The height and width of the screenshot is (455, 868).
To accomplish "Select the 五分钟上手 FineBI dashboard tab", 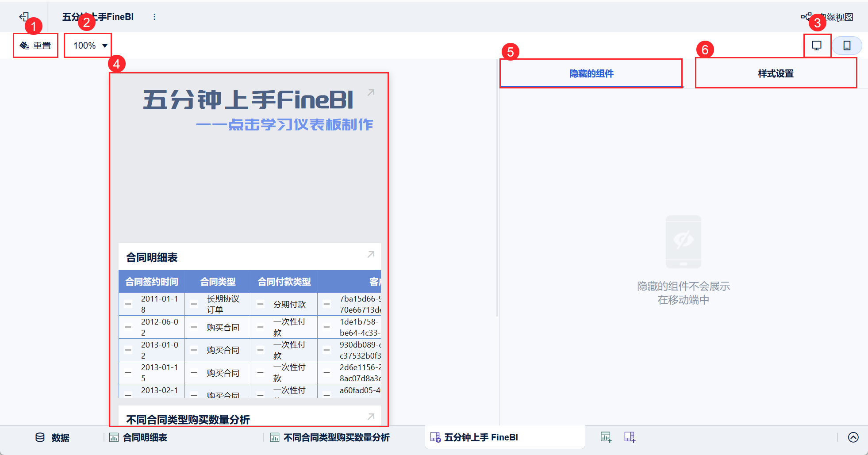I will (505, 437).
